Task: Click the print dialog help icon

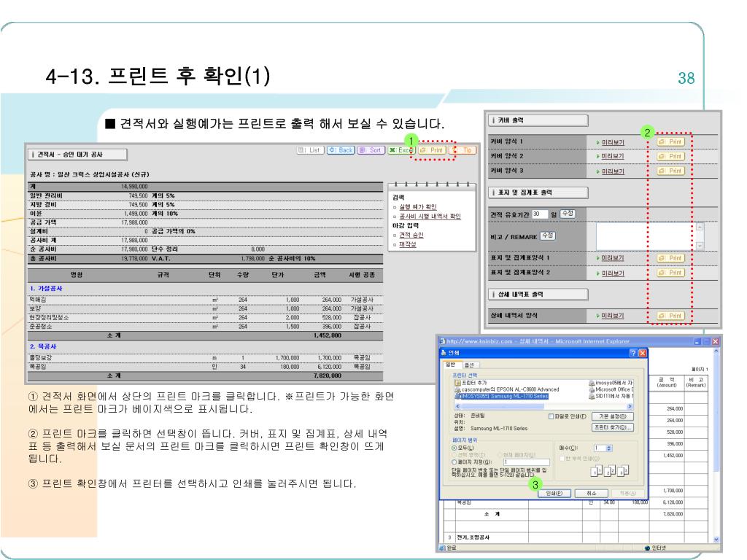Action: [633, 353]
